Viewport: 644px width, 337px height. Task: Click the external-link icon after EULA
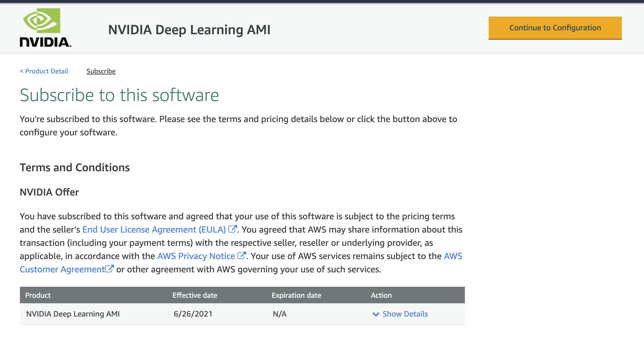tap(232, 229)
